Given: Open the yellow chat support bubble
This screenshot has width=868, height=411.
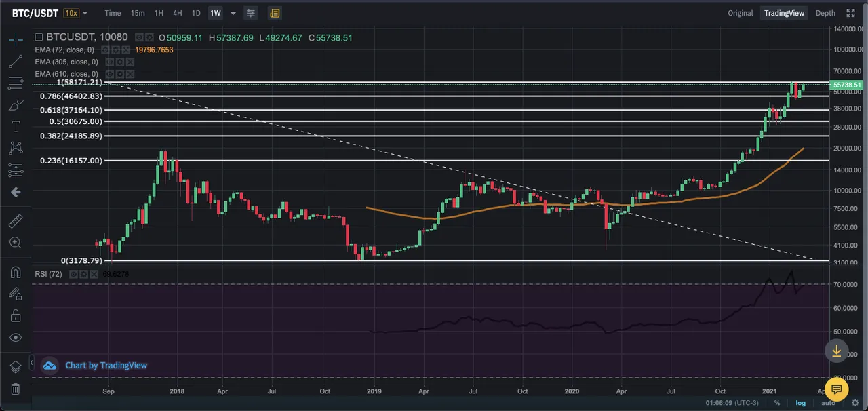Looking at the screenshot, I should pyautogui.click(x=837, y=389).
